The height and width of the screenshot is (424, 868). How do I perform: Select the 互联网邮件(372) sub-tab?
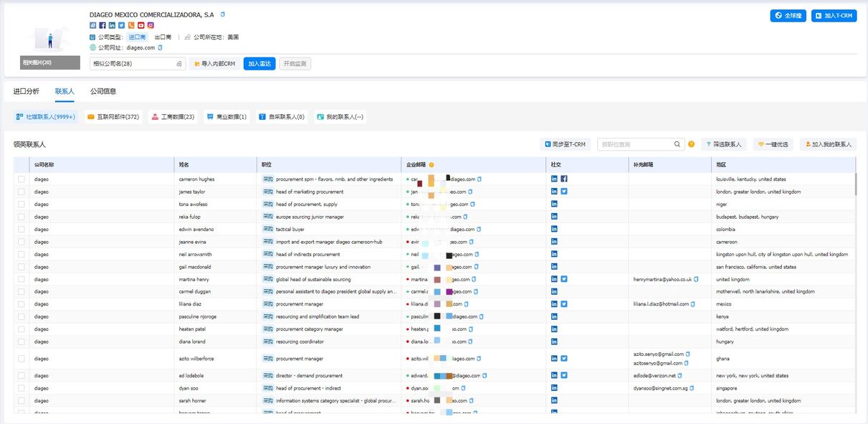(x=113, y=116)
